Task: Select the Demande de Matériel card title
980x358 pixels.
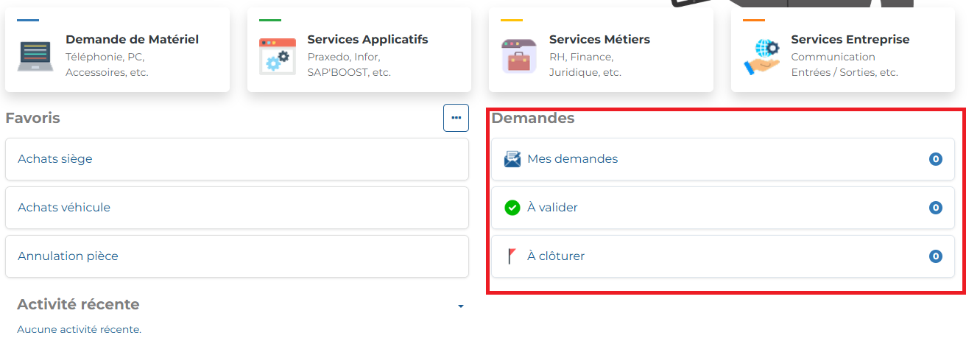Action: tap(132, 39)
